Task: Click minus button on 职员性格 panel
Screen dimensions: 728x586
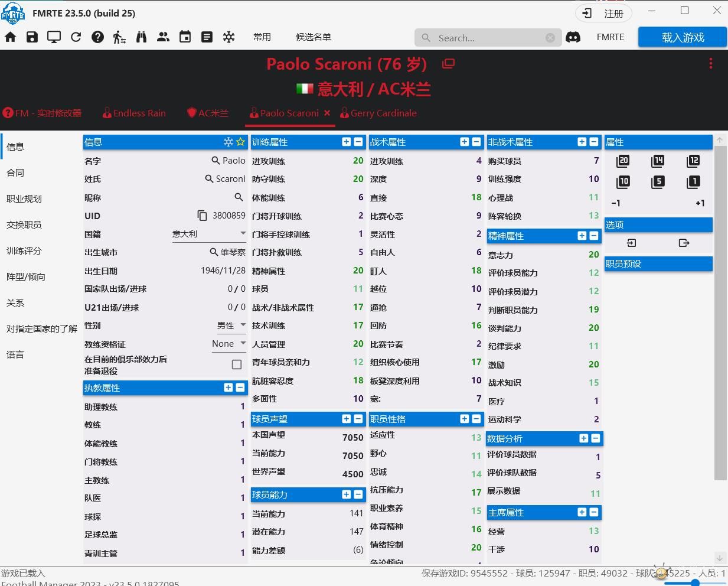Action: (476, 419)
